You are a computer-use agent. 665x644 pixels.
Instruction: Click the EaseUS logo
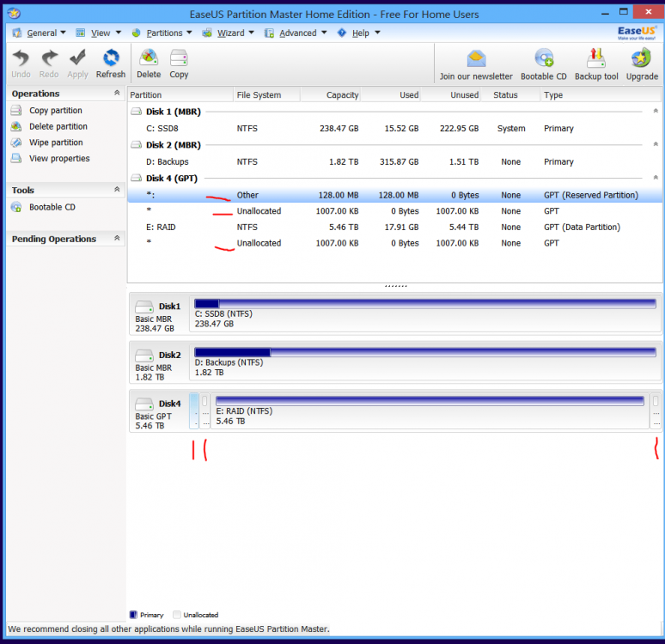tap(637, 33)
